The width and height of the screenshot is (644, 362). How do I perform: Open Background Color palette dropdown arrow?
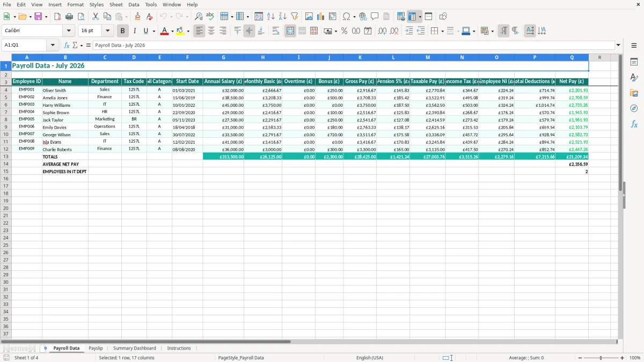pyautogui.click(x=188, y=31)
